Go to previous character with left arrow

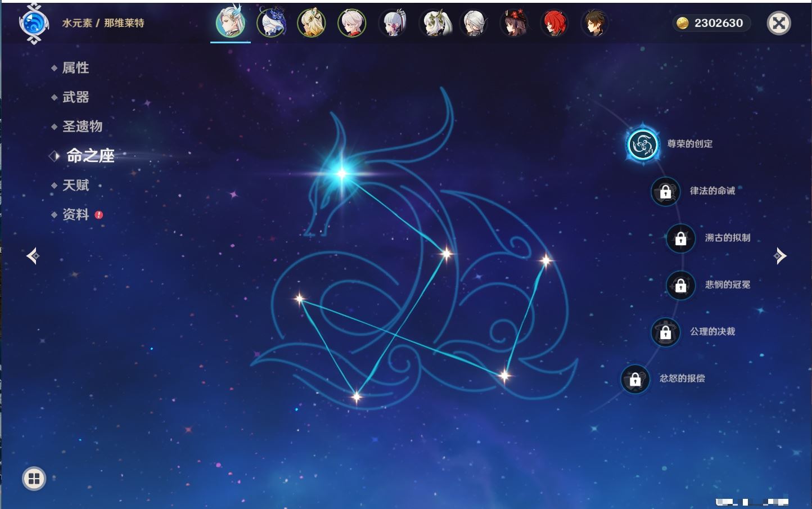pos(33,256)
